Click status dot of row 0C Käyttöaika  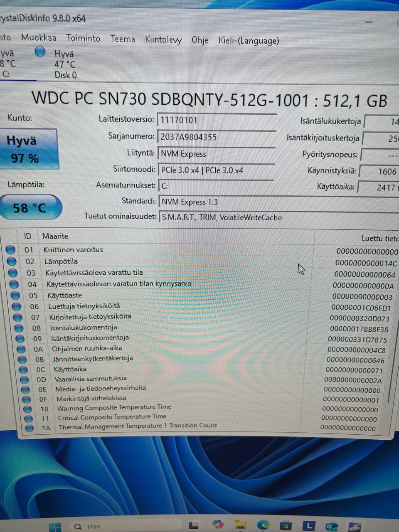click(24, 369)
